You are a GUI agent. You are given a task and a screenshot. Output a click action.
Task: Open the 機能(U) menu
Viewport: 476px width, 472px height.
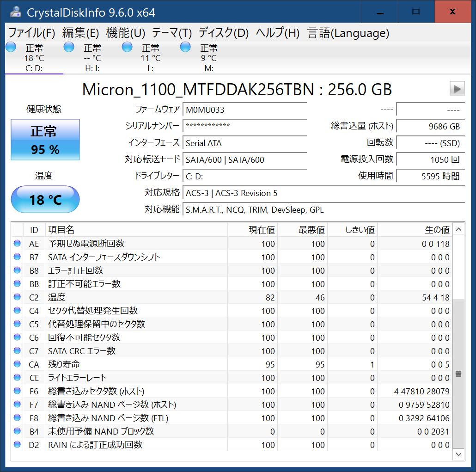click(x=125, y=33)
